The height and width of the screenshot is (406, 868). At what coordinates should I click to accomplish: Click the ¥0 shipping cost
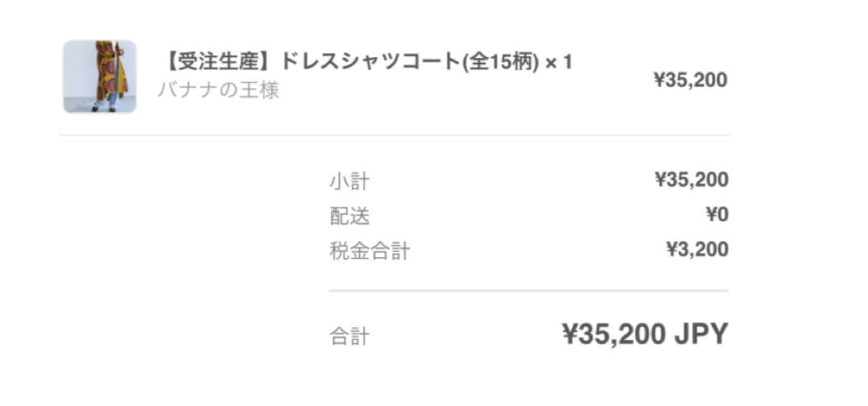(716, 215)
